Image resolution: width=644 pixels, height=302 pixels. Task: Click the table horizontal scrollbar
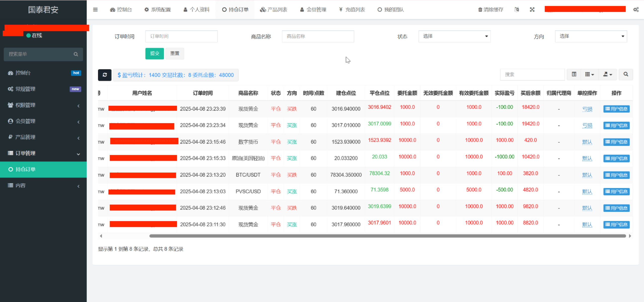pyautogui.click(x=387, y=236)
